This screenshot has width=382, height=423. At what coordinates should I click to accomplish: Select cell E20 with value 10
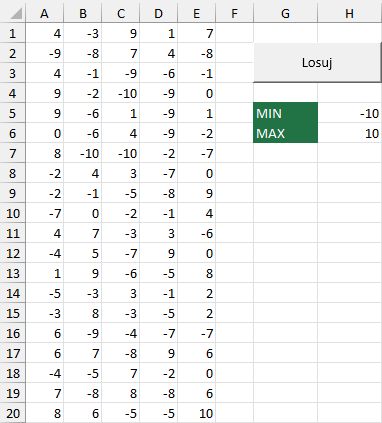pyautogui.click(x=197, y=413)
